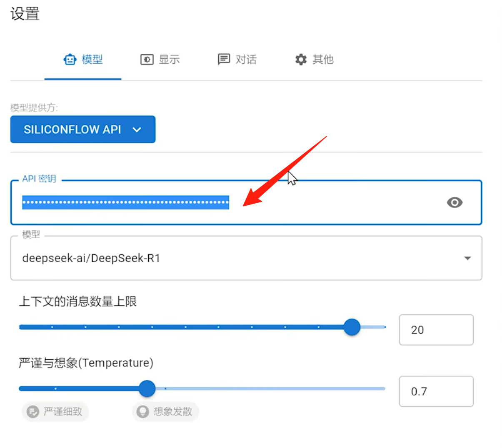Screen dimensions: 502x448
Task: Click the gear icon beside 其他
Action: coord(301,60)
